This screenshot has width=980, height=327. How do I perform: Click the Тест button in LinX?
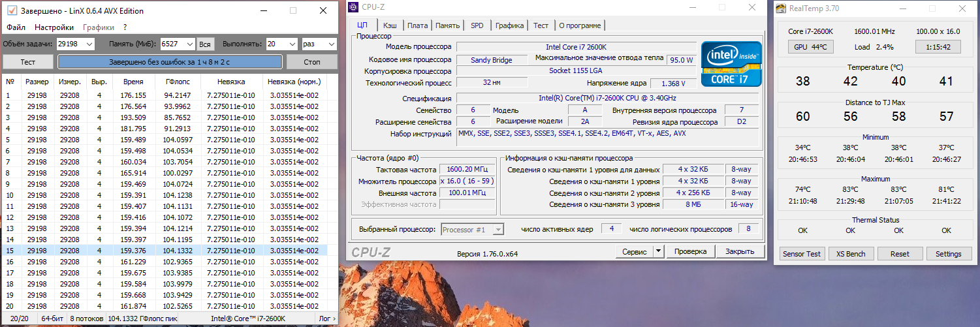click(x=28, y=61)
